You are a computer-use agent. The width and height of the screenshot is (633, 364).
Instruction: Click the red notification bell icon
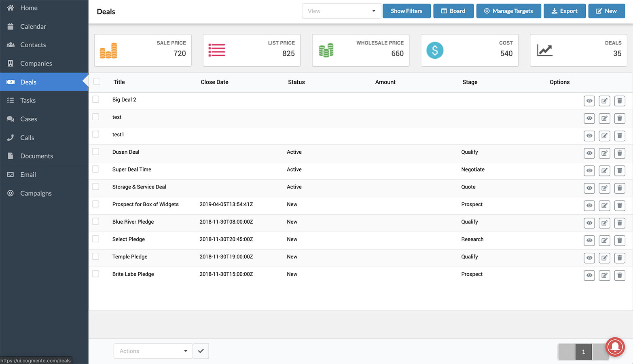(x=615, y=347)
